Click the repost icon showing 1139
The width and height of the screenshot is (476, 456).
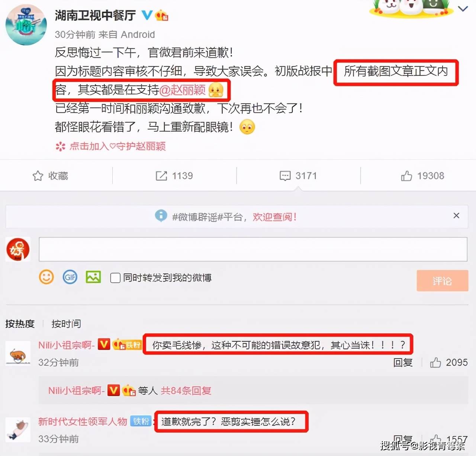coord(161,176)
